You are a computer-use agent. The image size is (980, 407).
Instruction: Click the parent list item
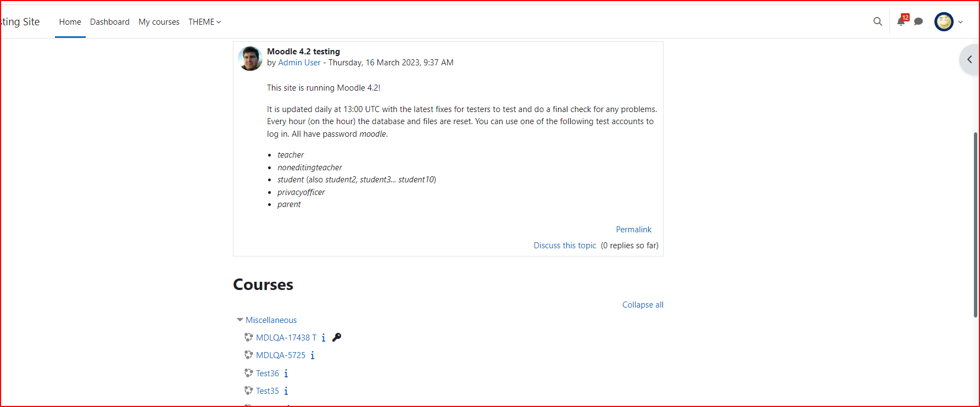point(289,204)
